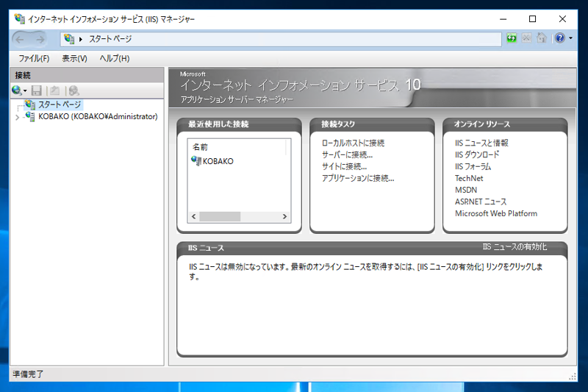The height and width of the screenshot is (392, 588).
Task: Open the help question mark icon
Action: pyautogui.click(x=560, y=38)
